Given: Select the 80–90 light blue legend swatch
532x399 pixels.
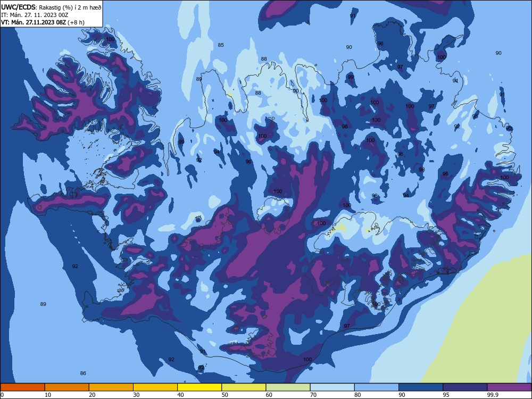Looking at the screenshot, I should 377,387.
